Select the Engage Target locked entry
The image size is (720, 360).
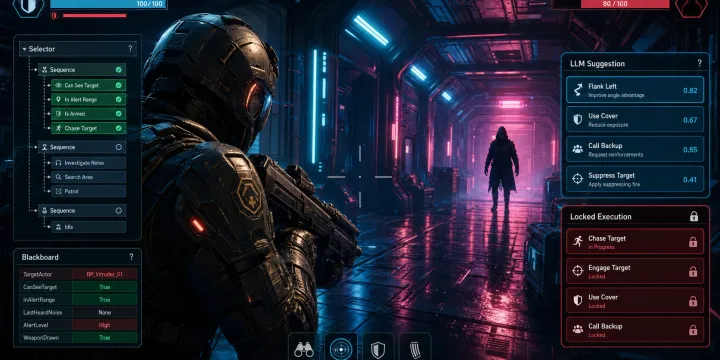635,271
